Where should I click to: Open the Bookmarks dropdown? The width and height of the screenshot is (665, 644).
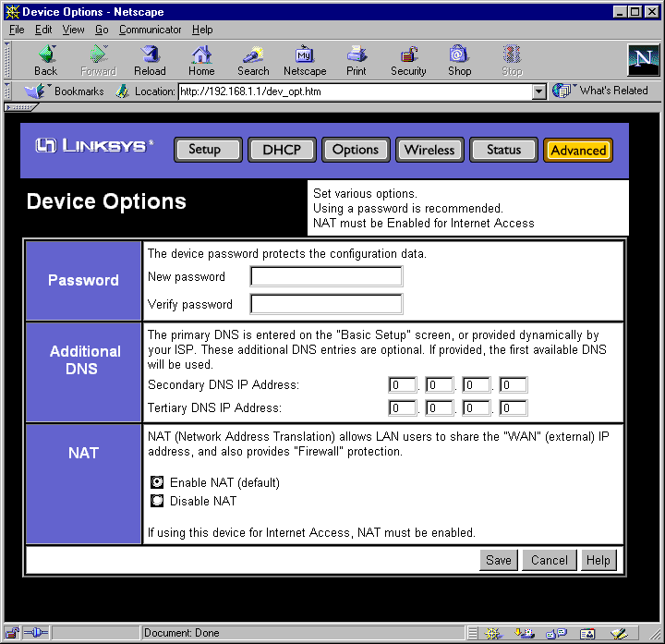(x=64, y=91)
